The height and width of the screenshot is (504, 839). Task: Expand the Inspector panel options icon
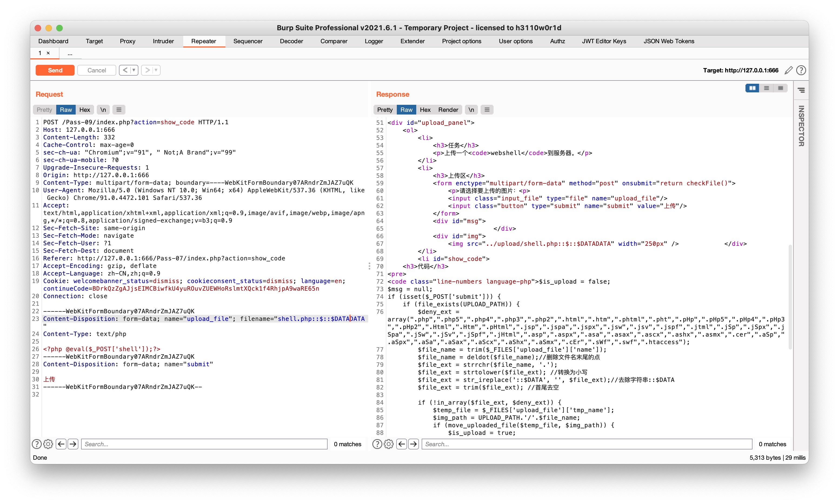point(801,90)
